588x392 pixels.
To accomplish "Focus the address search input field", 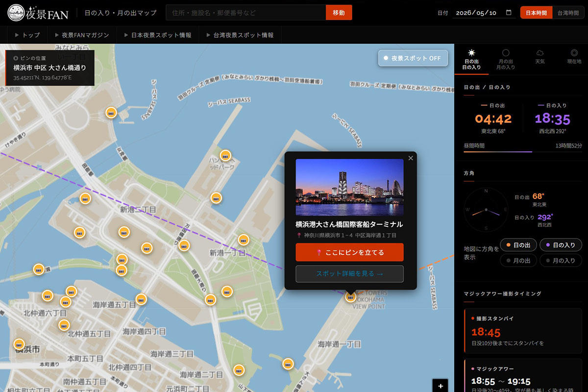I will 246,13.
